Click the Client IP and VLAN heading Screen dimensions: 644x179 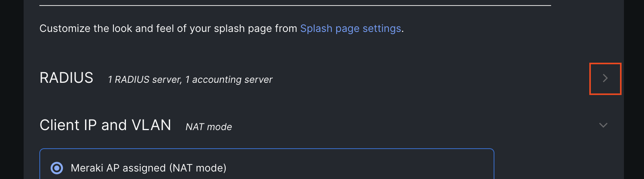pos(105,125)
